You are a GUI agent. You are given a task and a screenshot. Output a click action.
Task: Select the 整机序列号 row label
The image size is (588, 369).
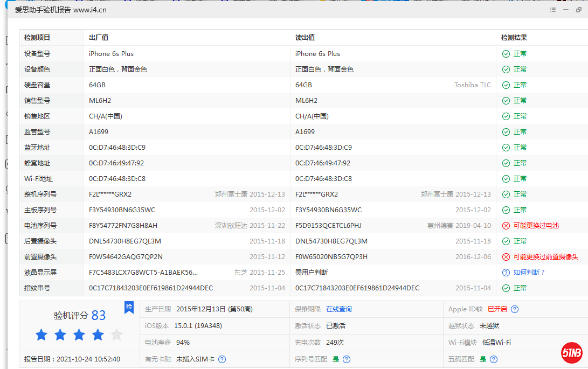pyautogui.click(x=40, y=194)
